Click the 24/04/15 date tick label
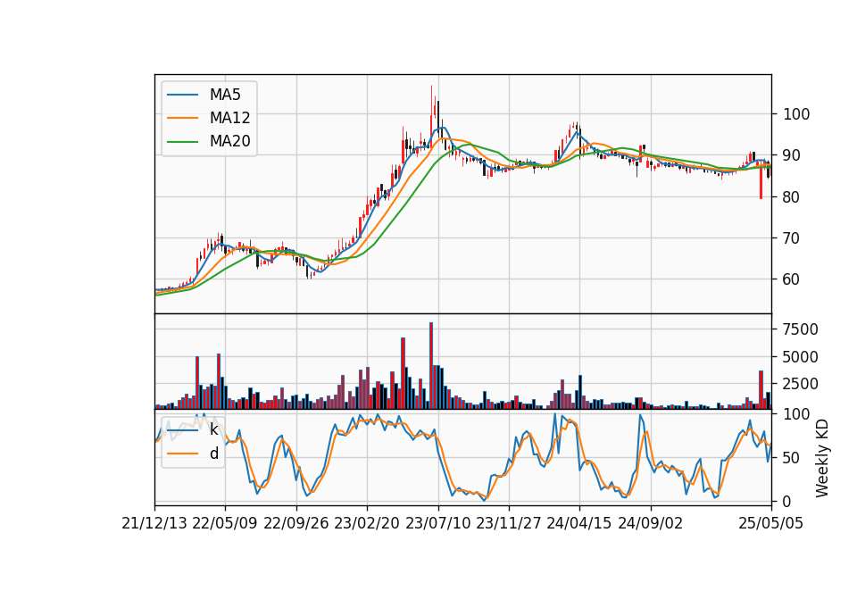Image resolution: width=857 pixels, height=616 pixels. [x=579, y=523]
